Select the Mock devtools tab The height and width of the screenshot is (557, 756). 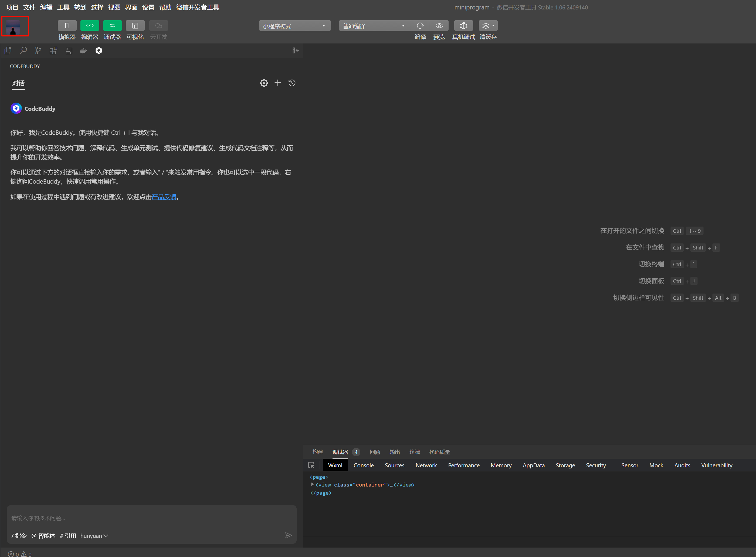656,465
